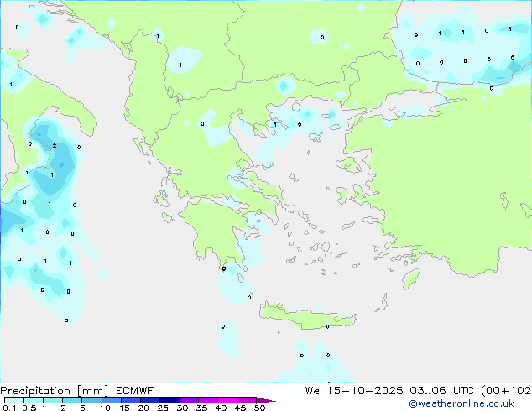Choose the 10–15 mm blue legend swatch
Screen dimensions: 532x411
pos(112,400)
